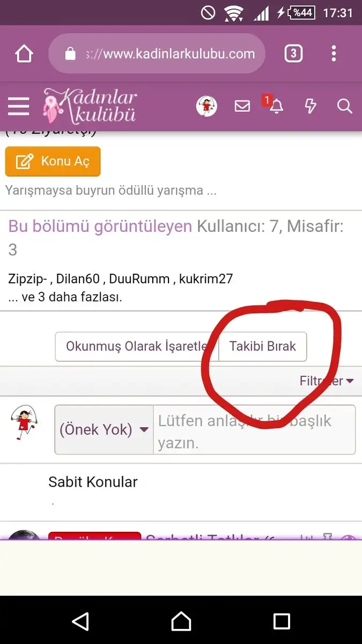Expand the Filtreler dropdown
The height and width of the screenshot is (644, 362).
click(327, 381)
